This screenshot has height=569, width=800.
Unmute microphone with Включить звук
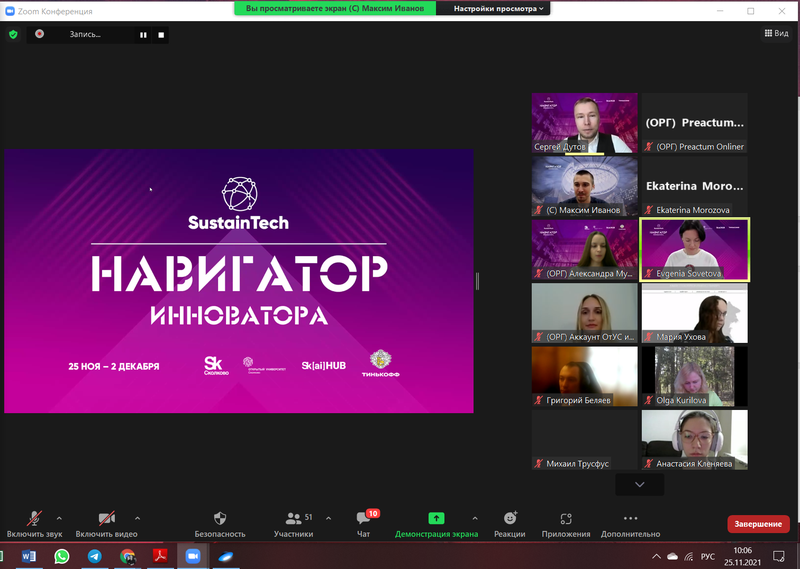tap(34, 519)
